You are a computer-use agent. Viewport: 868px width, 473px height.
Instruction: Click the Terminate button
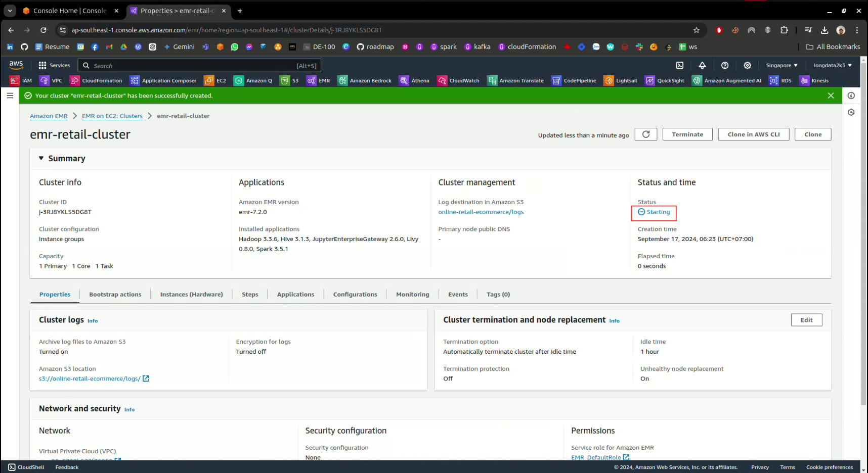tap(687, 134)
